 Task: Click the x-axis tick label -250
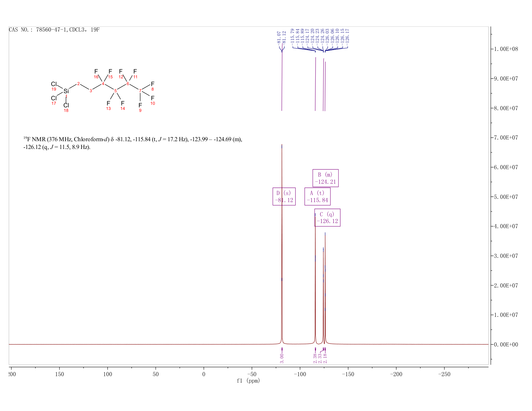tap(444, 374)
